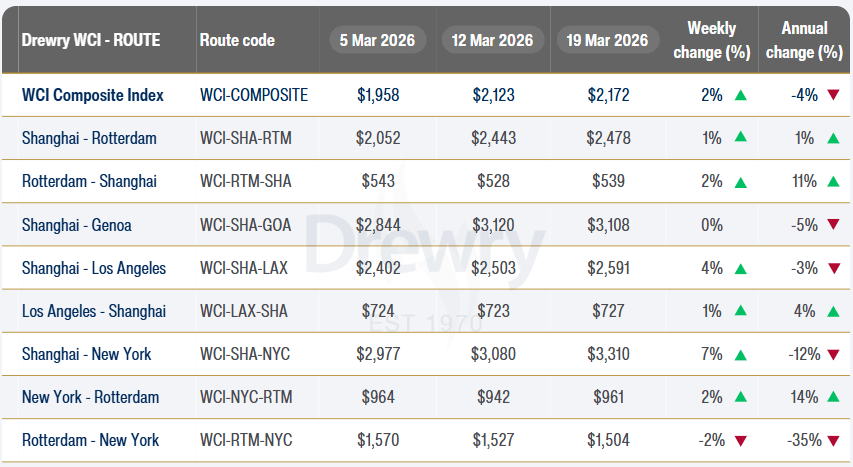Click the green up arrow for WCI Composite weekly change

coord(740,96)
